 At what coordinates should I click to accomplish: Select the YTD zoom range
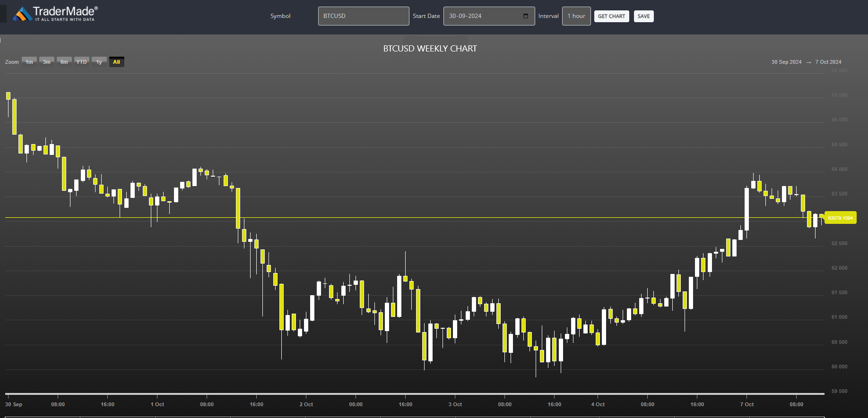[82, 62]
